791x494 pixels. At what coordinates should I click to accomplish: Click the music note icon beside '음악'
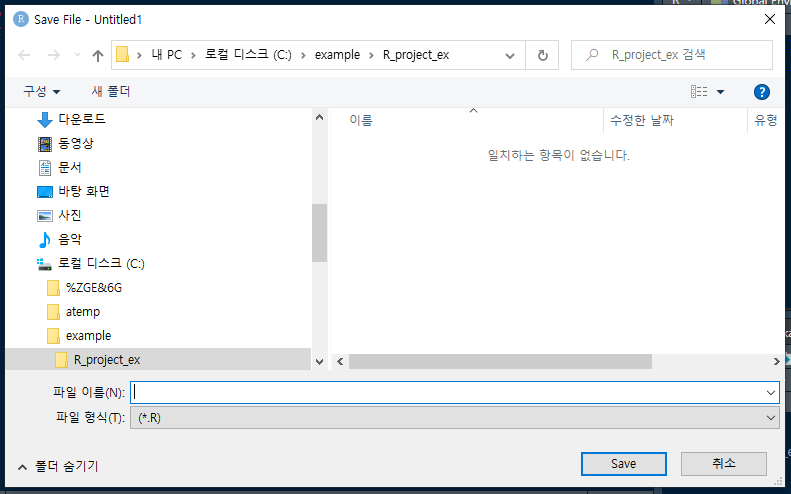(44, 240)
